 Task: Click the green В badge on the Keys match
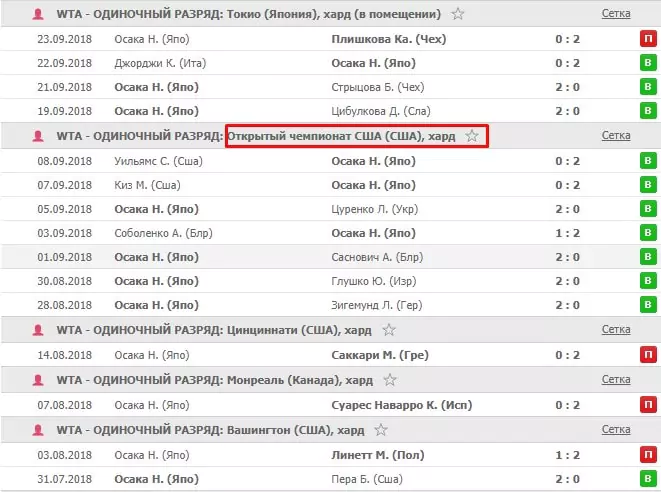tap(648, 185)
